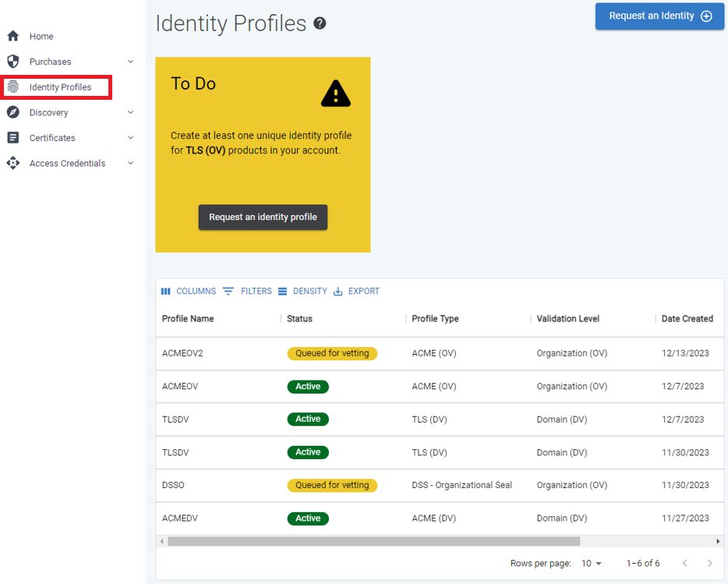
Task: Click Request an identity profile button
Action: coord(263,218)
